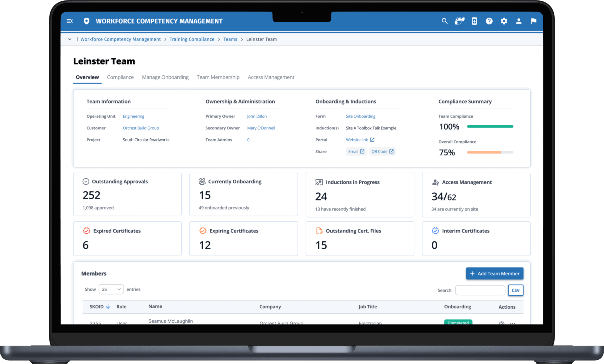The width and height of the screenshot is (604, 364).
Task: Open row actions three-dot menu
Action: [512, 323]
